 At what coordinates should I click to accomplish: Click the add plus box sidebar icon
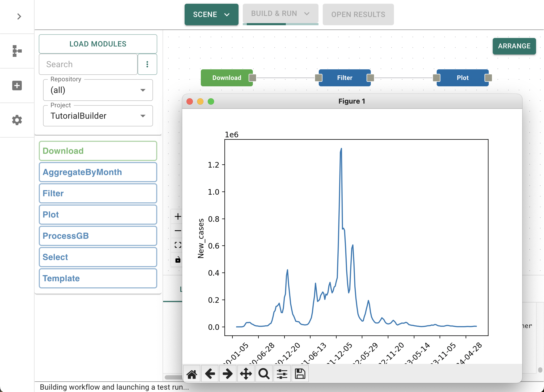(17, 86)
